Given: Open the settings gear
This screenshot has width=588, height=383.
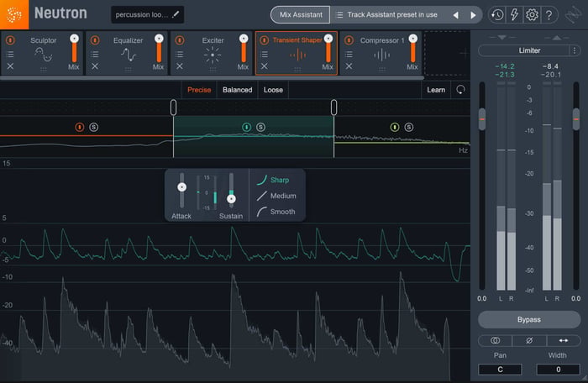Looking at the screenshot, I should click(532, 15).
